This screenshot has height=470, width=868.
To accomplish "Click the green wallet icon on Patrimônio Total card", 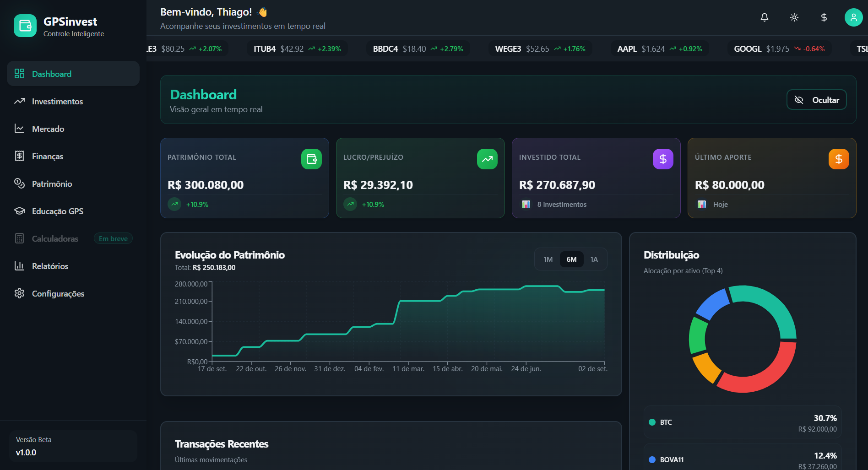I will coord(311,159).
